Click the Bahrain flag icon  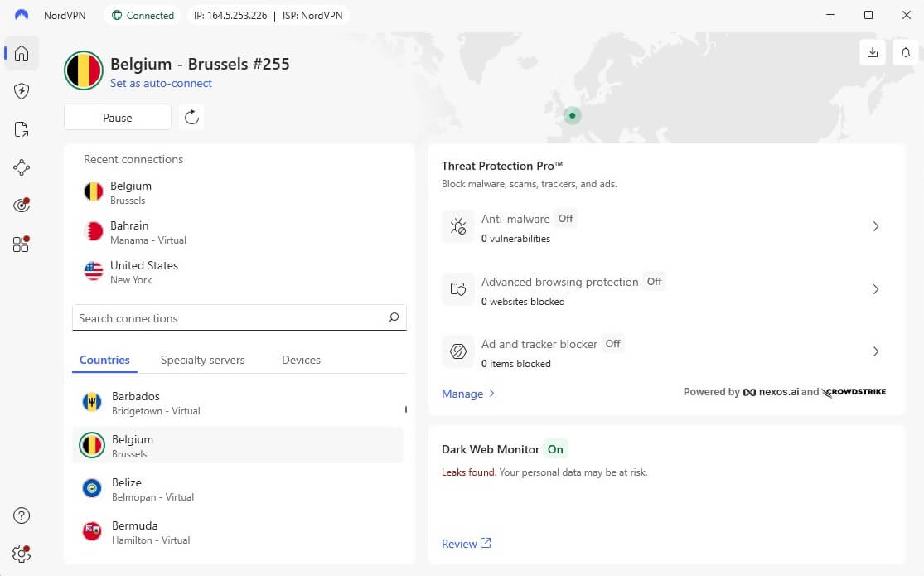pyautogui.click(x=93, y=232)
